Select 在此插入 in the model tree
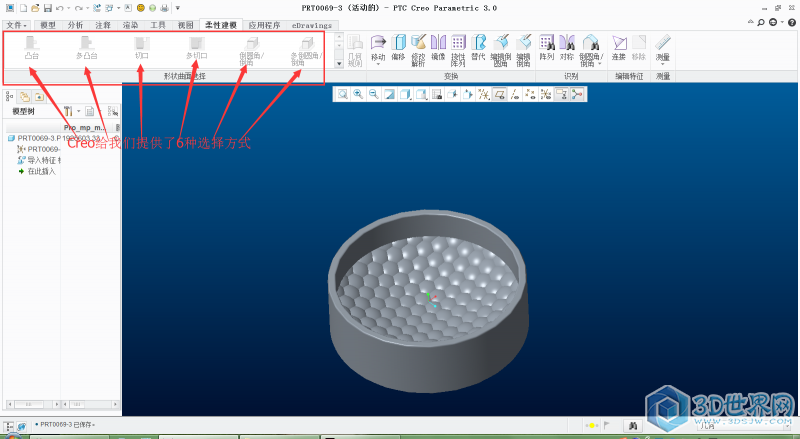The width and height of the screenshot is (800, 439). pyautogui.click(x=37, y=171)
